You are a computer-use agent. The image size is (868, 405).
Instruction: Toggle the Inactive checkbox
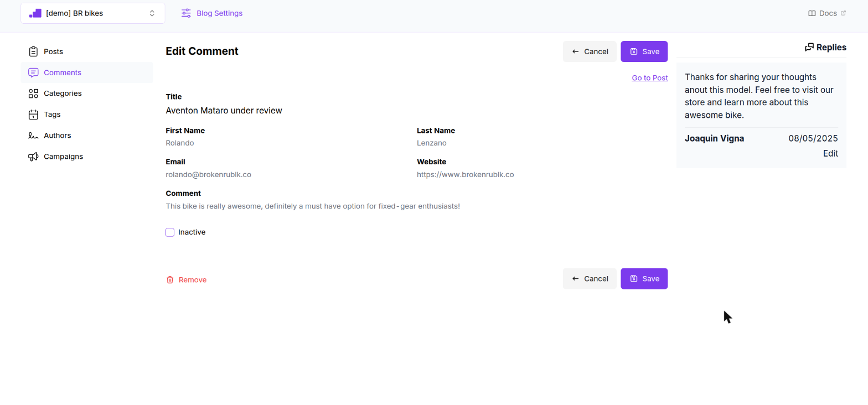(x=170, y=232)
